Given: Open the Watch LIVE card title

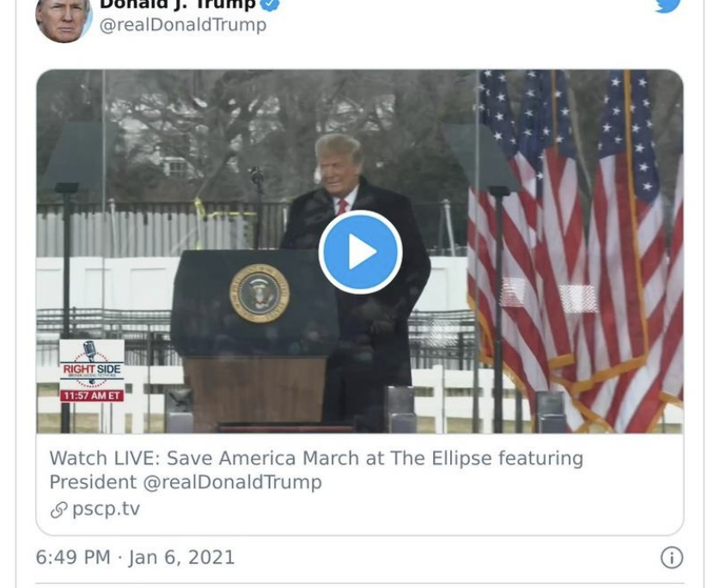Looking at the screenshot, I should click(316, 470).
